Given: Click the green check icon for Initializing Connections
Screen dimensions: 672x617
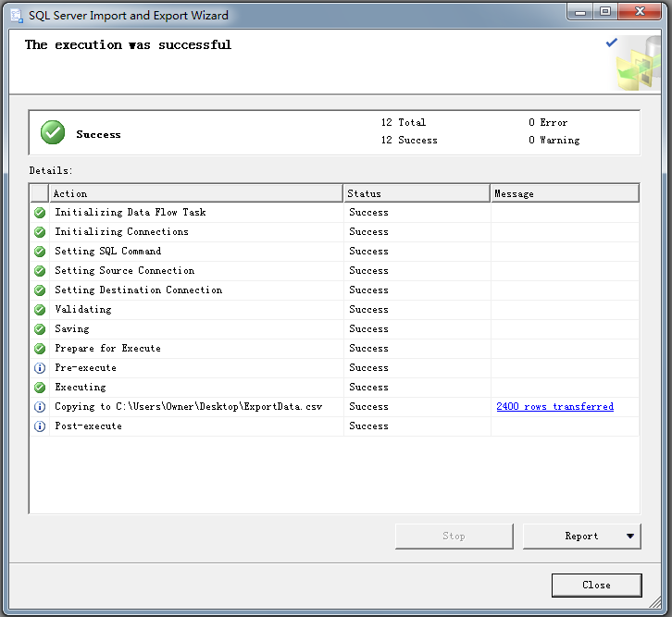Looking at the screenshot, I should point(40,232).
